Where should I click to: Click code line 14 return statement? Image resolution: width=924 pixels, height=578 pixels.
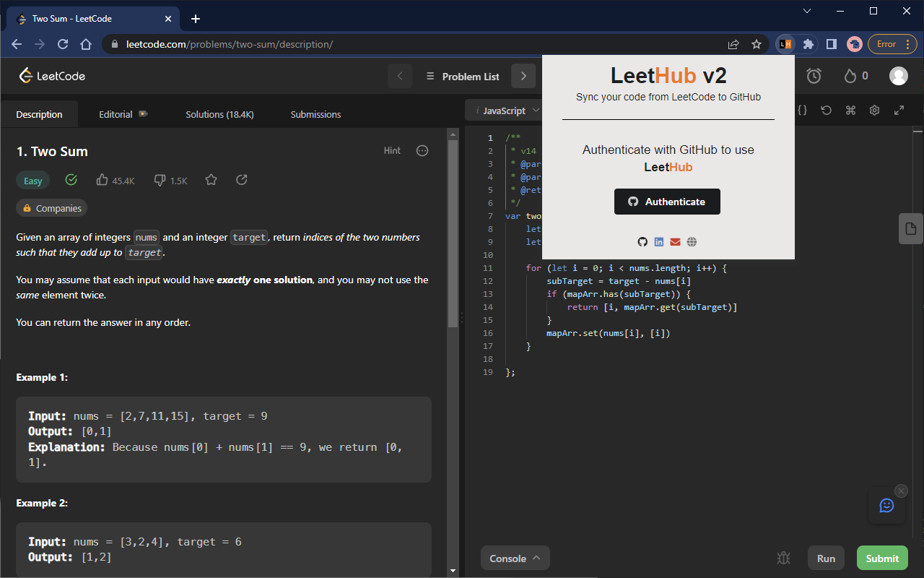[652, 307]
